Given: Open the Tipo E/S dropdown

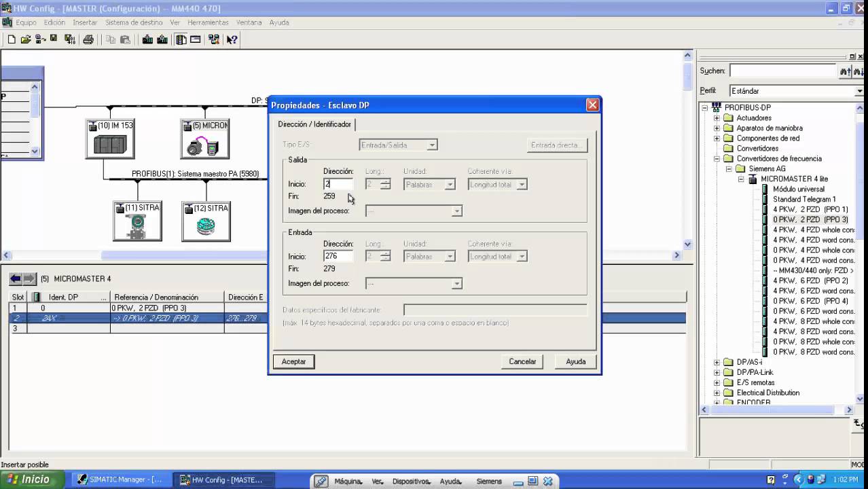Looking at the screenshot, I should (x=432, y=145).
